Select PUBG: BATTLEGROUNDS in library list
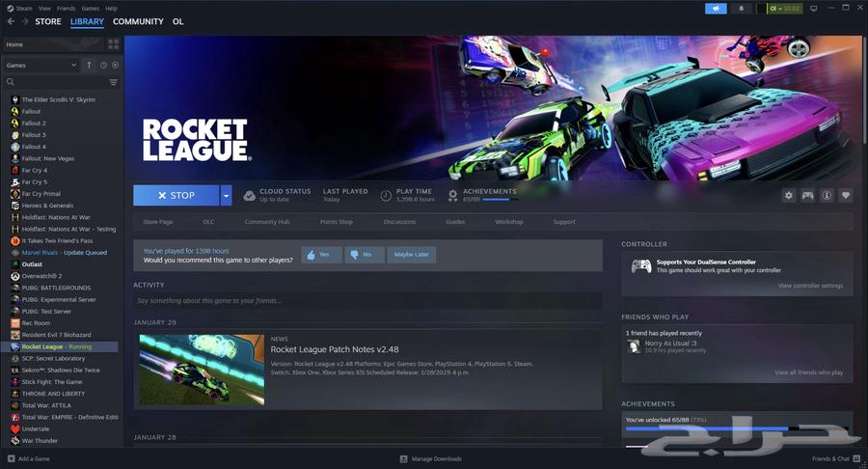Screen dimensions: 868x469 tap(56, 288)
